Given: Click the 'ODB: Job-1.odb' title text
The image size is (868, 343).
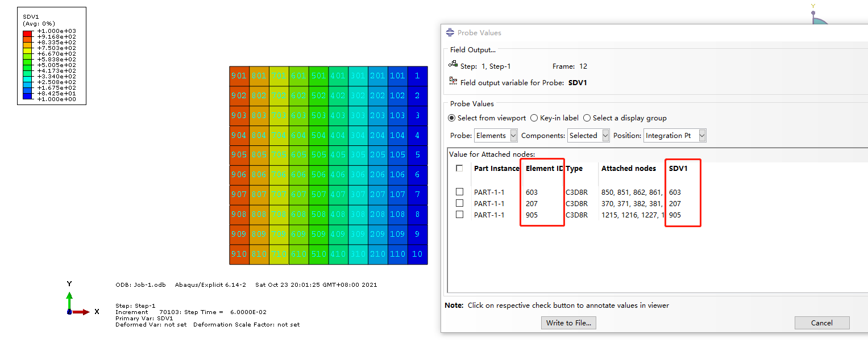Looking at the screenshot, I should pos(140,285).
